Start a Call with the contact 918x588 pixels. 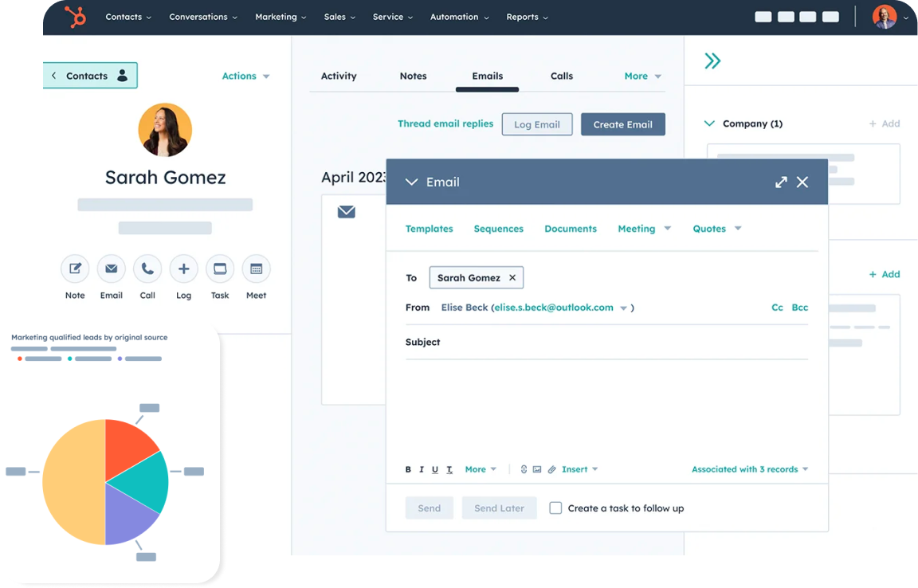pyautogui.click(x=147, y=269)
